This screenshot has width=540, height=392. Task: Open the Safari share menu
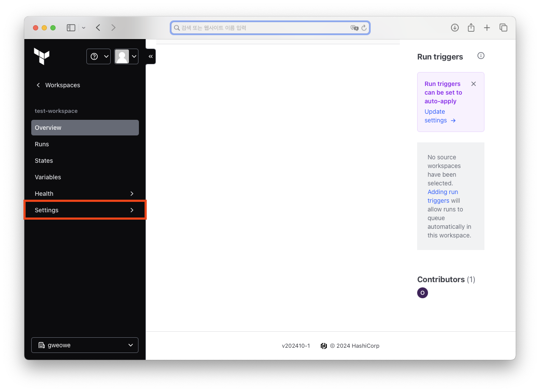(471, 27)
